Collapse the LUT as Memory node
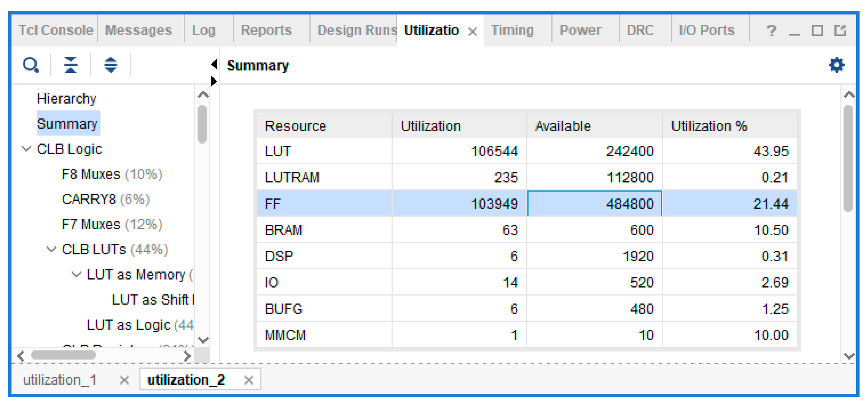 (x=76, y=274)
